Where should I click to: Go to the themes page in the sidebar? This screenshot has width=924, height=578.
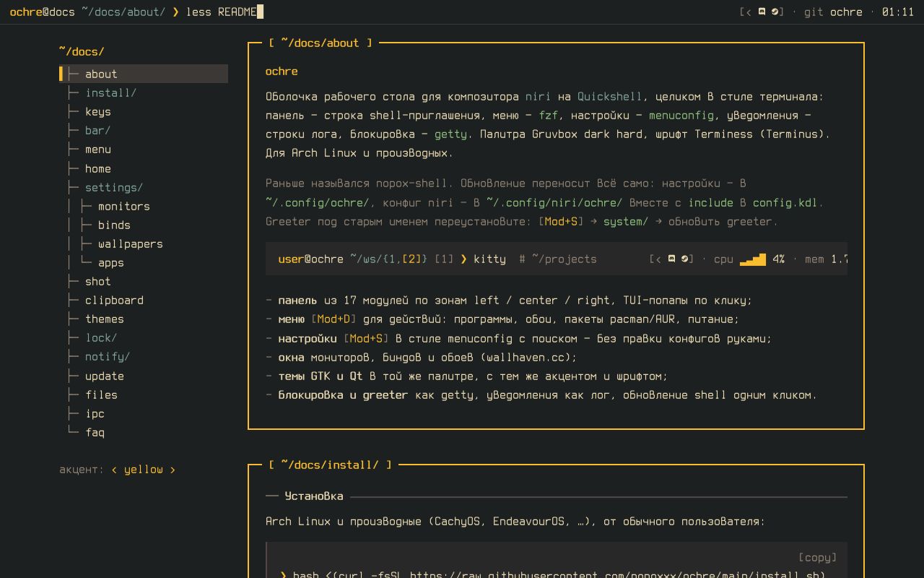point(105,319)
